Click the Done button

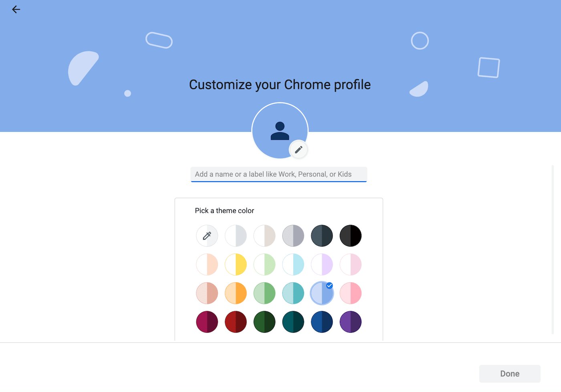coord(509,373)
